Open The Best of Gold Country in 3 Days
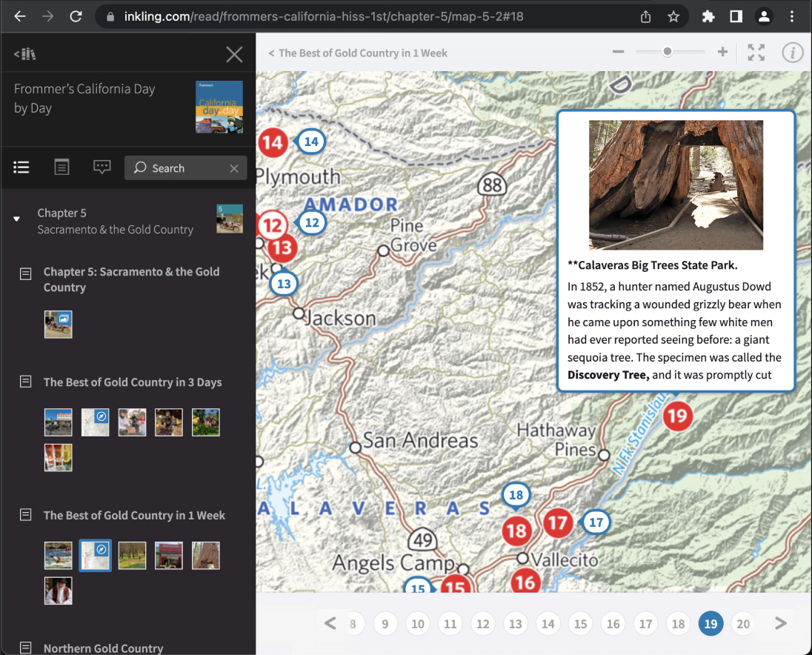 pos(133,382)
